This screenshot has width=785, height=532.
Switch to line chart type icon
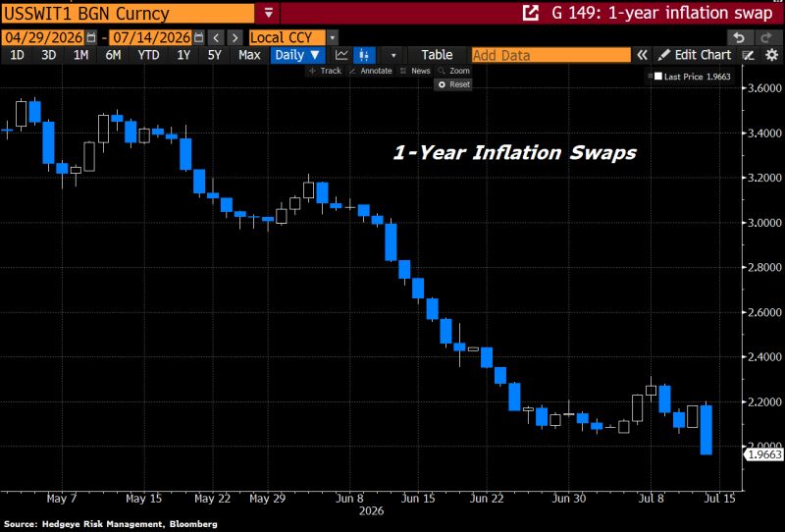[341, 55]
